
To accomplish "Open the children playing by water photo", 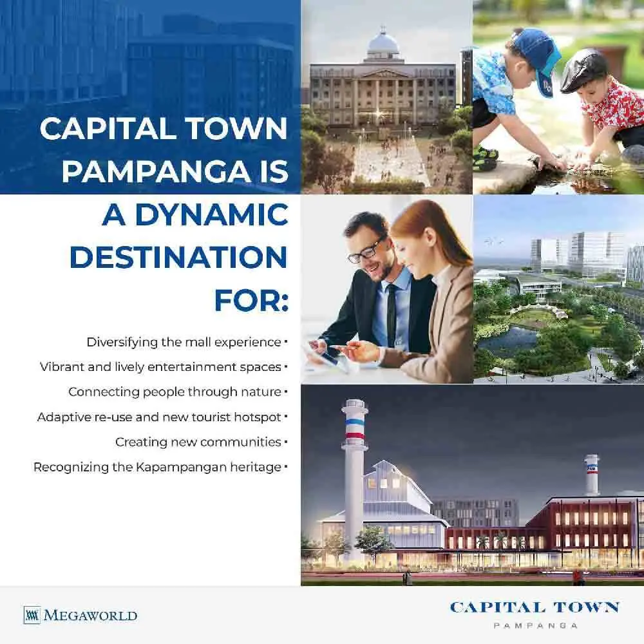I will coord(558,97).
